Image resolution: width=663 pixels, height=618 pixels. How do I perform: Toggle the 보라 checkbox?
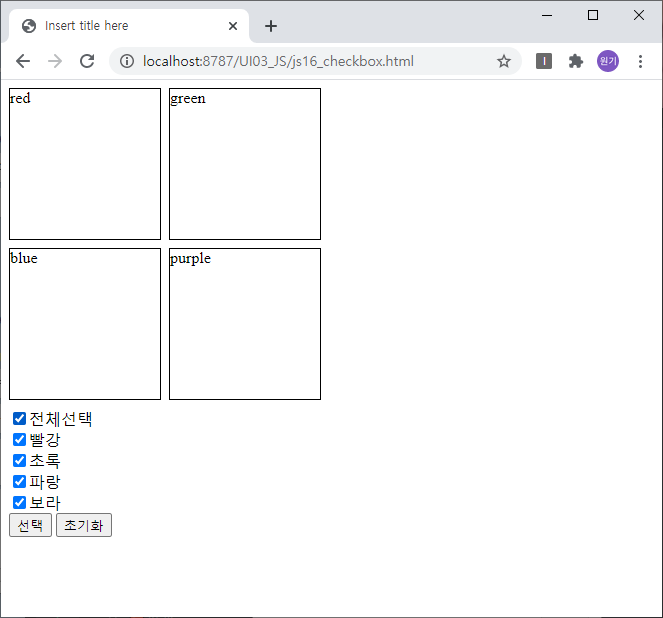(x=19, y=503)
